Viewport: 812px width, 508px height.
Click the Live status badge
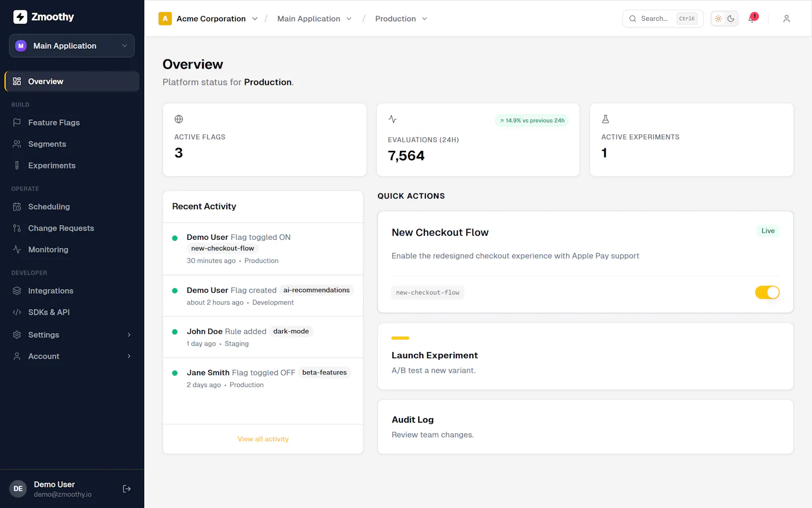[x=768, y=231]
